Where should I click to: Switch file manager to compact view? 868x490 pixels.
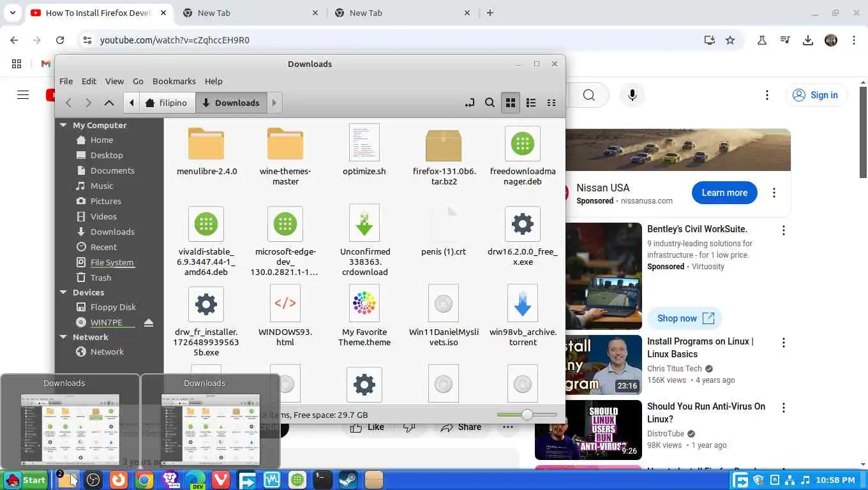pos(551,103)
